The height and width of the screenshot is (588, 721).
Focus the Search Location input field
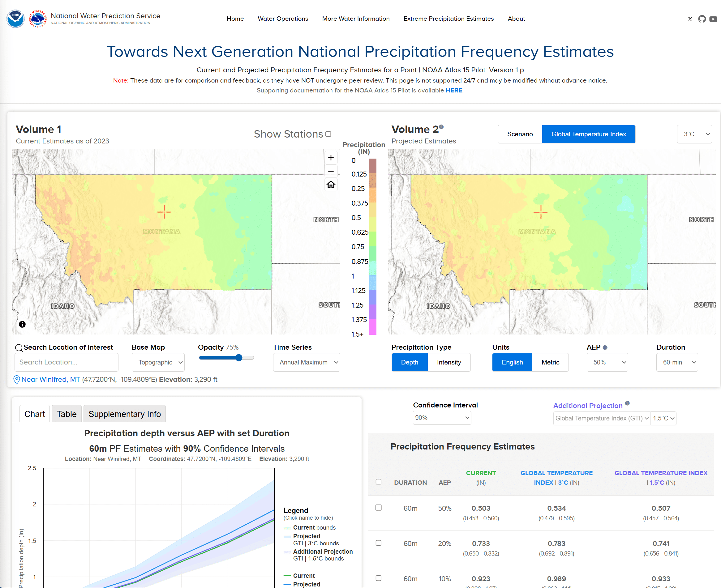67,362
